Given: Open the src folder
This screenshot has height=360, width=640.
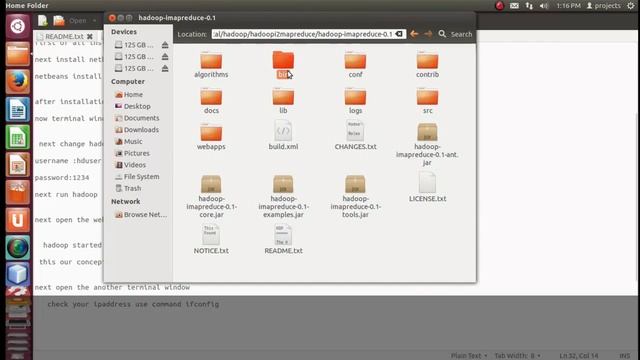Looking at the screenshot, I should tap(427, 101).
